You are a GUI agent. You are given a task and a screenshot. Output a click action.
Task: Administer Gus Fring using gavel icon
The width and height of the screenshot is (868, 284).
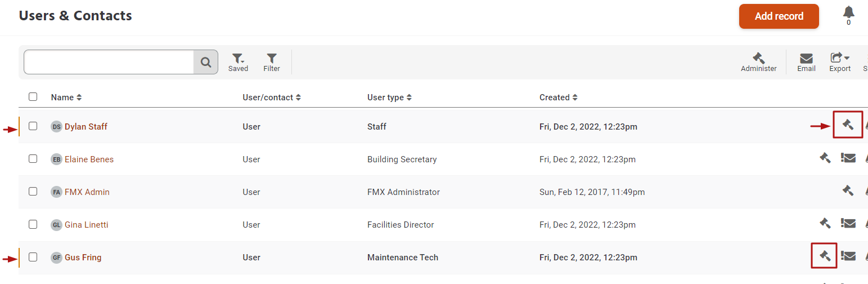point(825,256)
